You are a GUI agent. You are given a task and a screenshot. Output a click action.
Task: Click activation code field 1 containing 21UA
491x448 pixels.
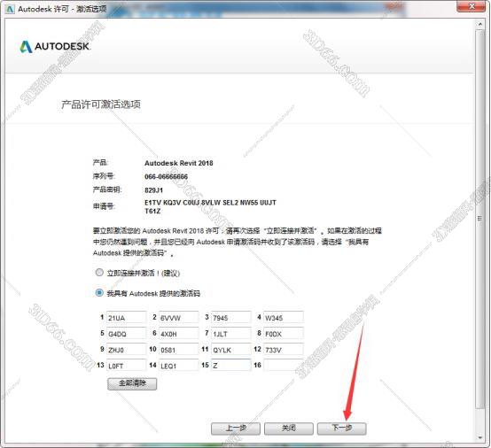pos(126,317)
